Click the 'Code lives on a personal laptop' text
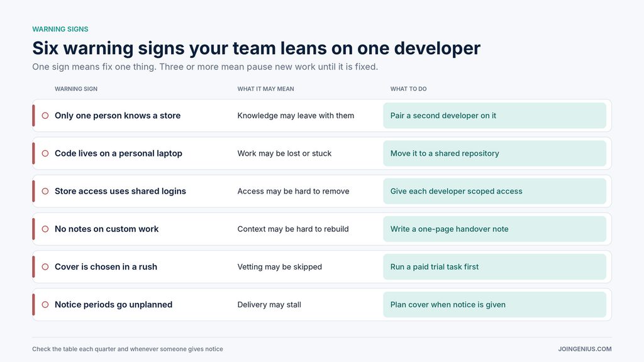 [118, 153]
